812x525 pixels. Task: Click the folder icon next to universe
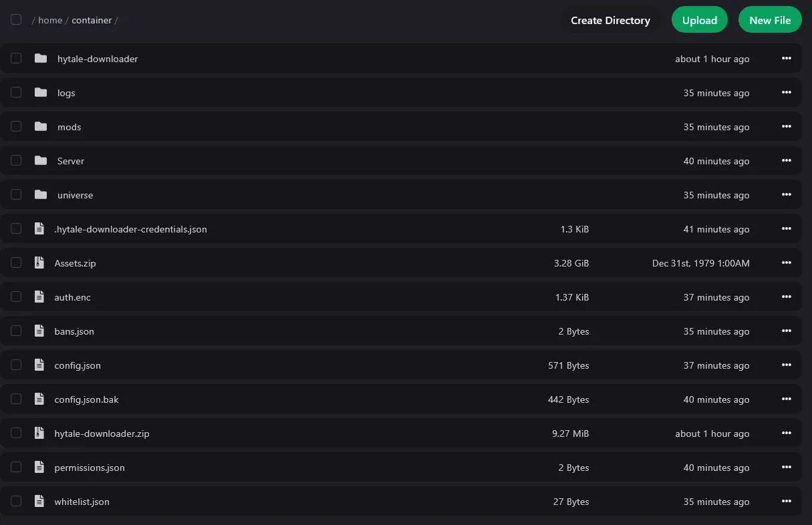[x=41, y=195]
